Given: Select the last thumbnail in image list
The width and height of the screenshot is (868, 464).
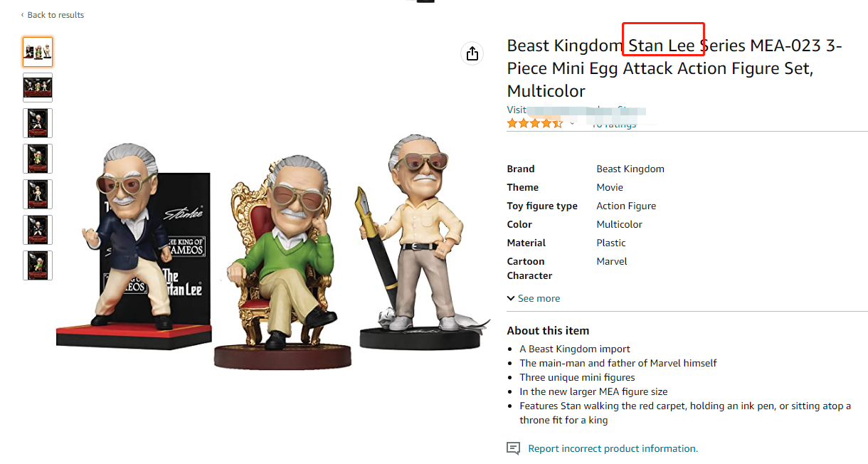Looking at the screenshot, I should 38,265.
